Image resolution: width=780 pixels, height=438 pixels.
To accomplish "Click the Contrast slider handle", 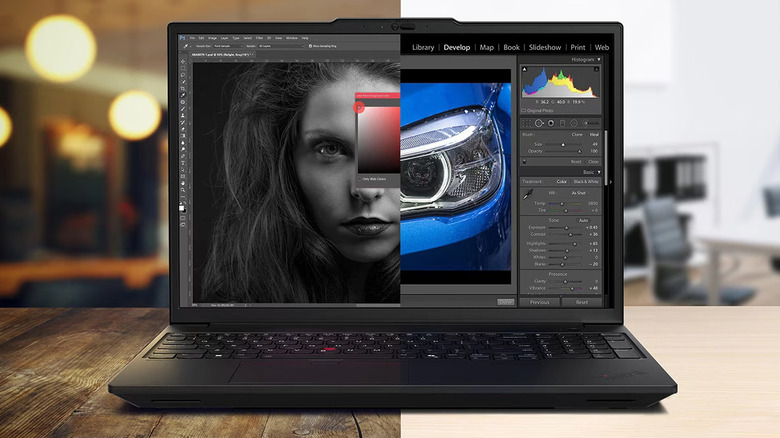I will [571, 234].
